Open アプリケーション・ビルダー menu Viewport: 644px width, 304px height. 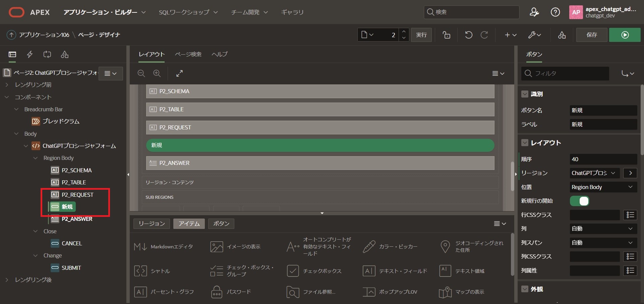click(105, 12)
